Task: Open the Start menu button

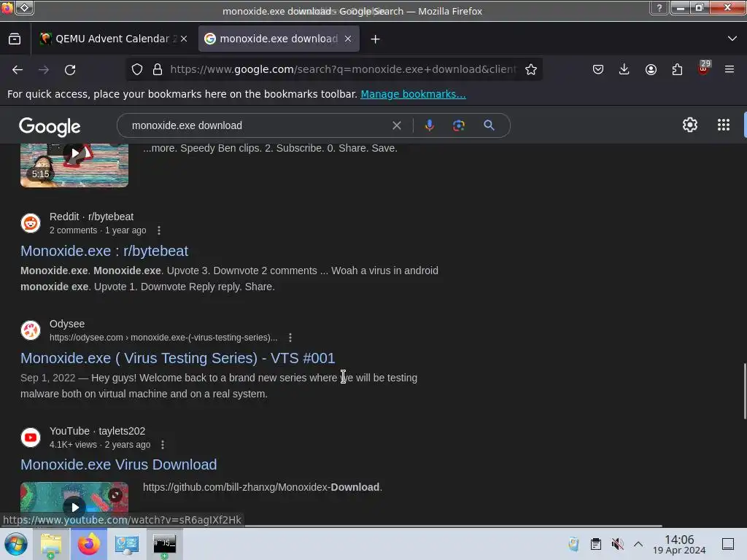Action: [x=16, y=544]
